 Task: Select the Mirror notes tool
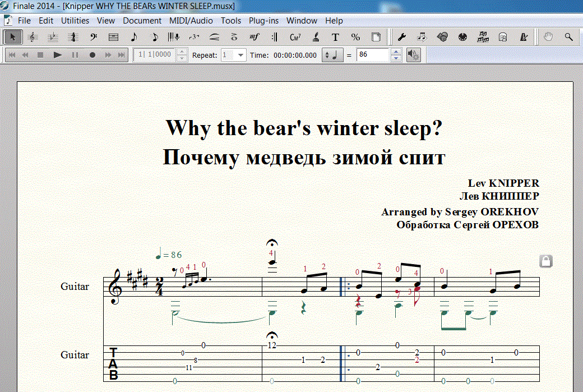click(x=483, y=37)
